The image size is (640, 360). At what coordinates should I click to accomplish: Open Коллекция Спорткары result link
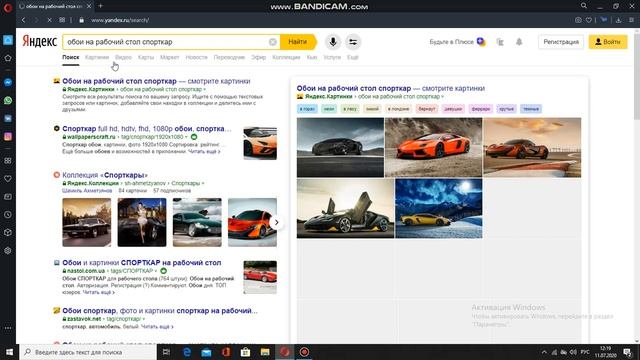[105, 175]
